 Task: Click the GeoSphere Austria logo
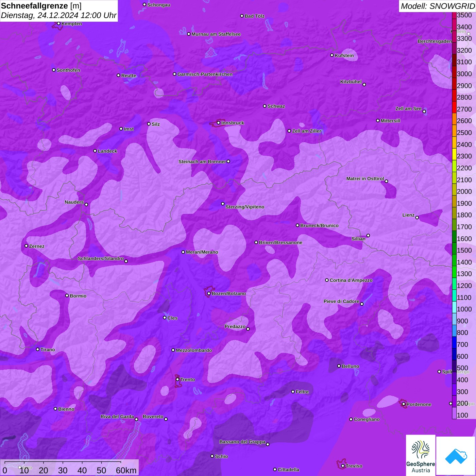[x=421, y=456]
